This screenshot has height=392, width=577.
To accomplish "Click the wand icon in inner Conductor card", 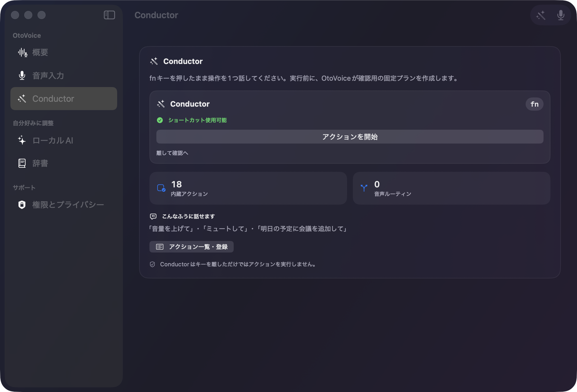I will (161, 104).
